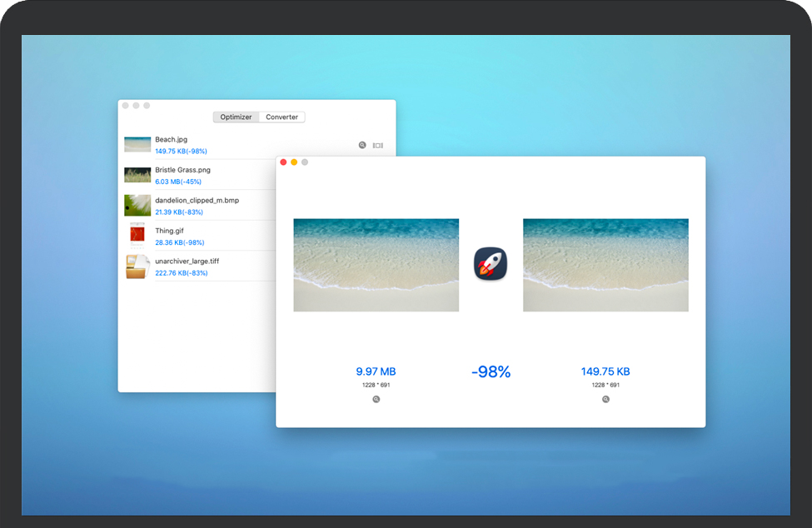Click the 6.03 MB(-45%) result text
812x528 pixels.
click(178, 182)
